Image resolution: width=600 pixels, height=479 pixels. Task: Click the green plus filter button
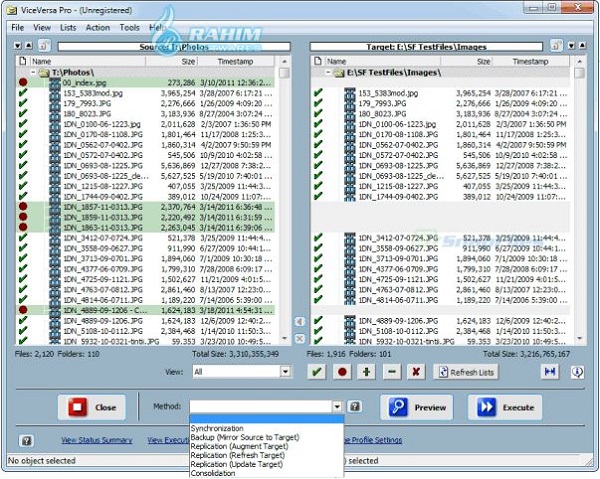tap(367, 371)
